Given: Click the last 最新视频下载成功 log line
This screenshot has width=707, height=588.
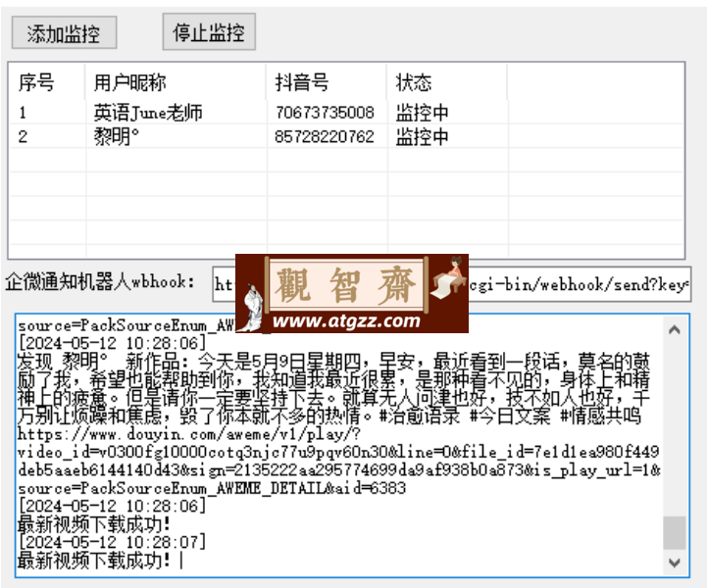Looking at the screenshot, I should [x=94, y=561].
